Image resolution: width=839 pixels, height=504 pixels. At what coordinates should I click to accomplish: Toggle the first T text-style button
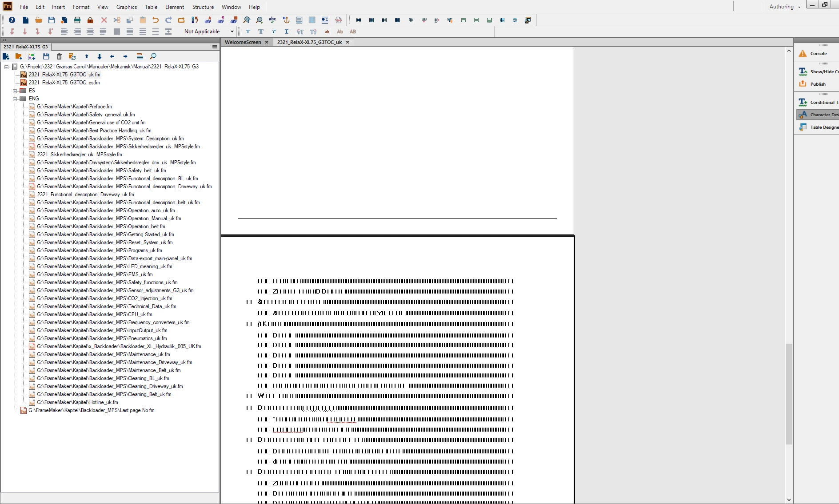click(248, 32)
